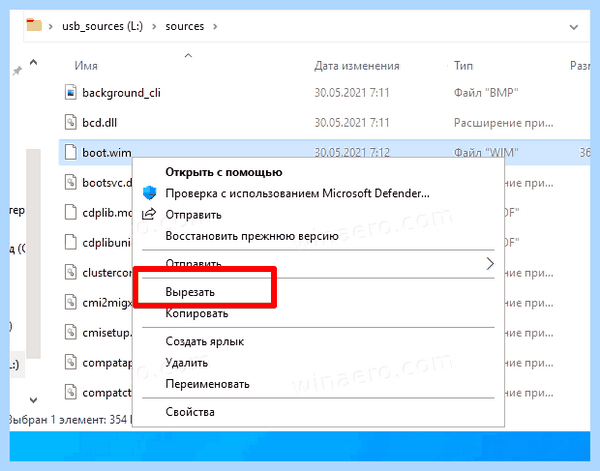
Task: Choose Восстановить прежнюю версию
Action: [x=252, y=236]
